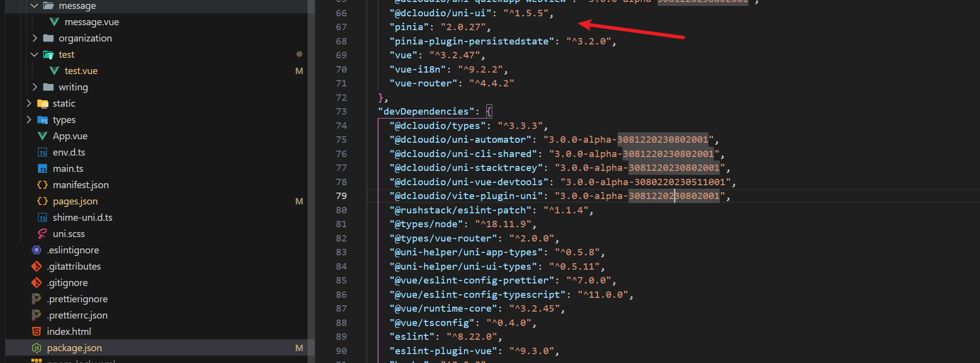
Task: Click the Sass icon beside uni.scss
Action: (x=42, y=234)
